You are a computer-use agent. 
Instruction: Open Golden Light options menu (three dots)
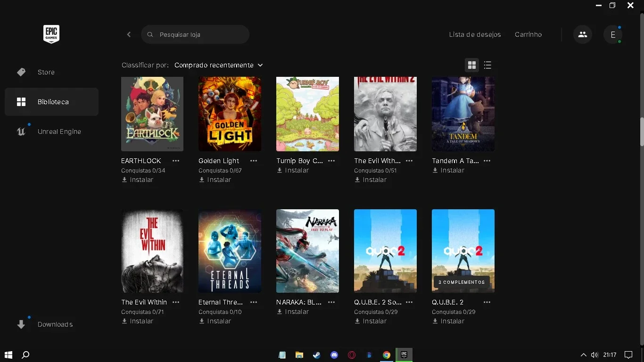254,161
